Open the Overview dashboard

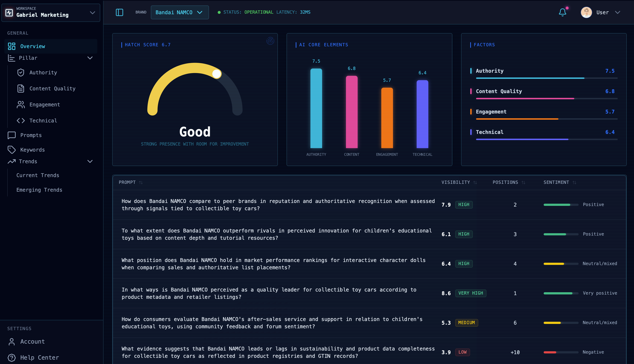32,46
